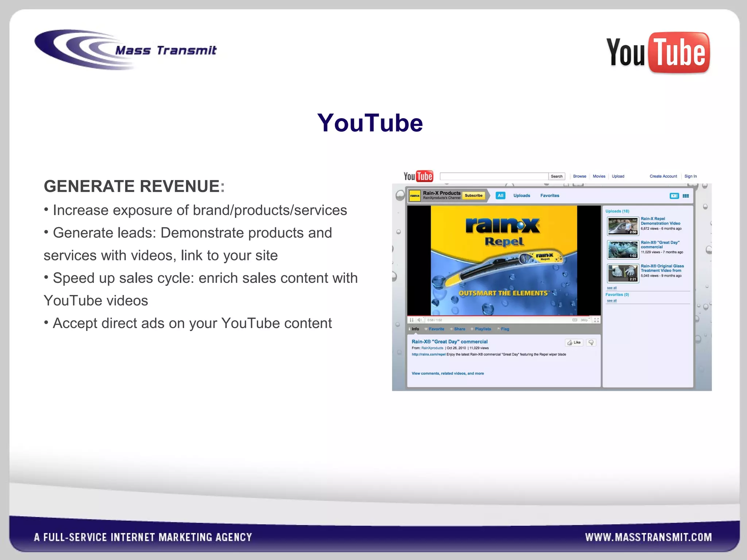747x560 pixels.
Task: Click the video title below the player
Action: 449,342
